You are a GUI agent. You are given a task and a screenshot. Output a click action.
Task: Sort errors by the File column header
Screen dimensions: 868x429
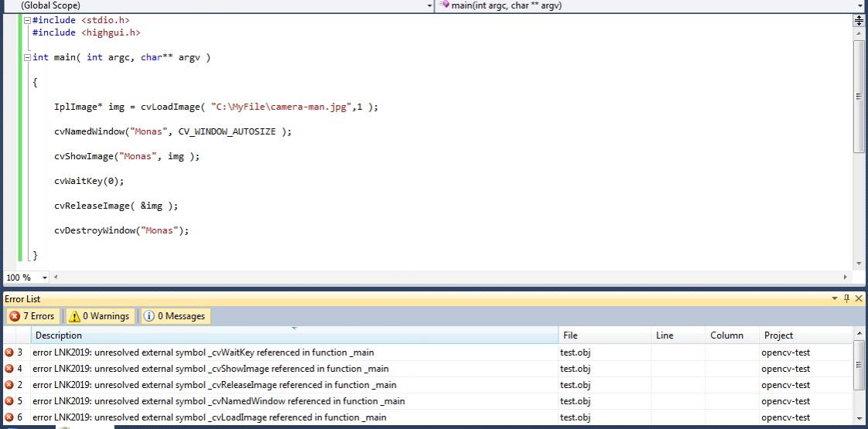[605, 335]
